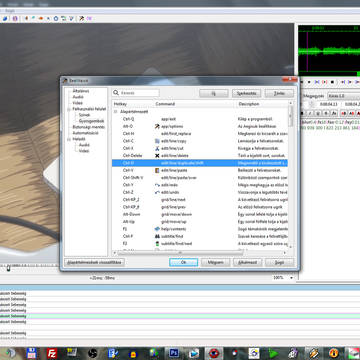Select the grid/line/next row
Viewport: 360px width, 360px height.
click(x=200, y=200)
